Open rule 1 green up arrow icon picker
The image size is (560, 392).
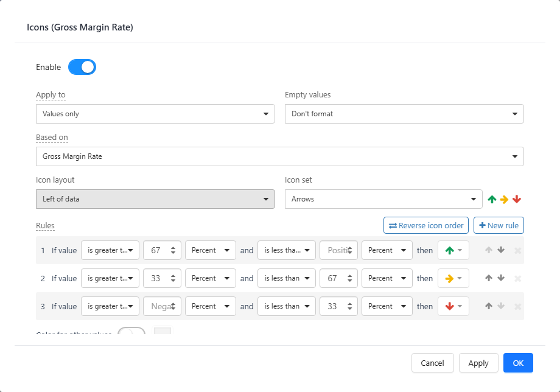click(x=453, y=250)
